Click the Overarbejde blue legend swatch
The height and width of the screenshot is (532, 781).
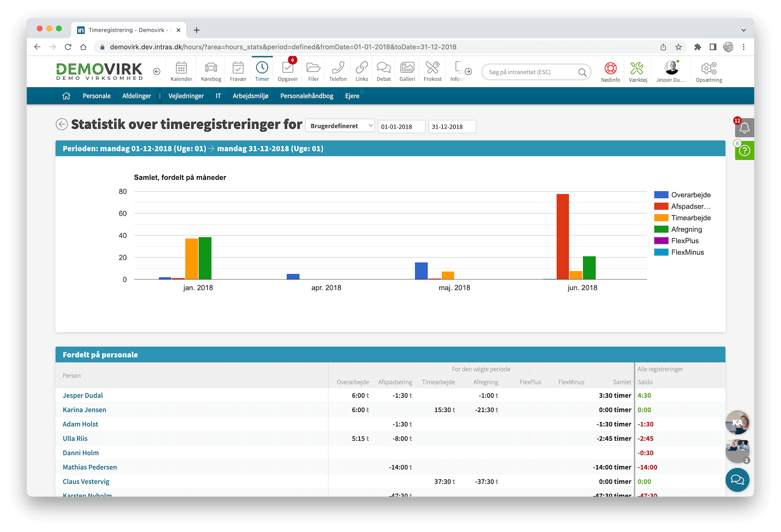tap(661, 195)
